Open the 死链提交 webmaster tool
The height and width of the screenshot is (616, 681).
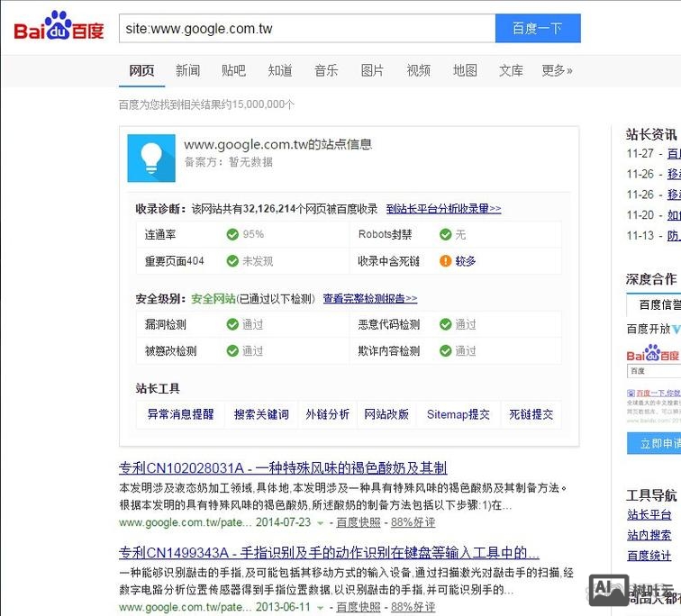531,414
